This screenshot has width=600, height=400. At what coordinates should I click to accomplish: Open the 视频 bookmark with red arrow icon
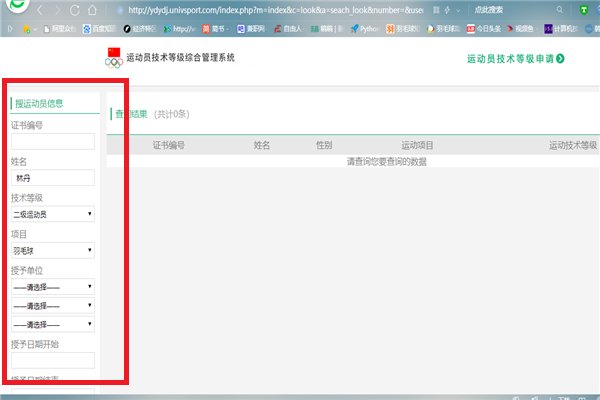[521, 29]
